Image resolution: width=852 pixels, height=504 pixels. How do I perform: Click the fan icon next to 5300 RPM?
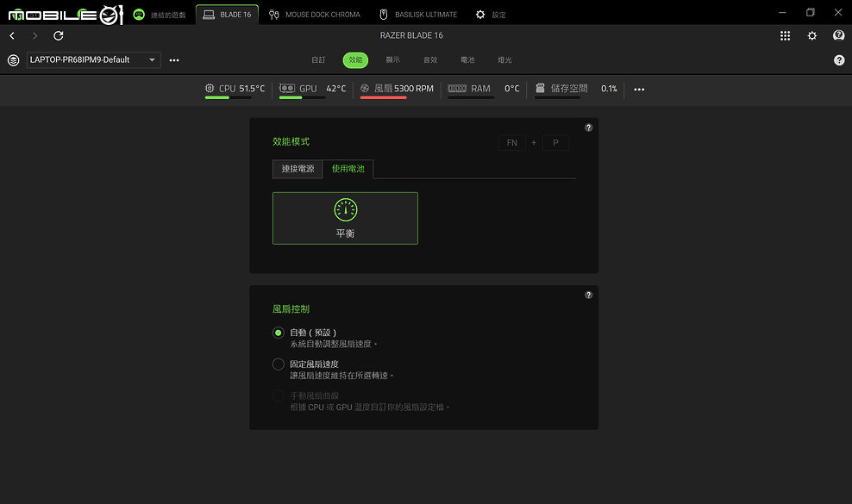365,88
